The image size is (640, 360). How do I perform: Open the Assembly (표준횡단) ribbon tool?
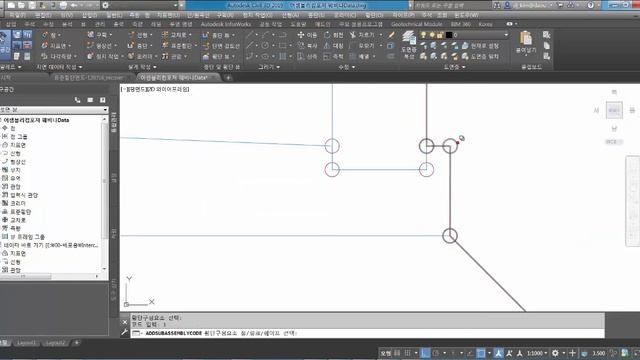(180, 46)
